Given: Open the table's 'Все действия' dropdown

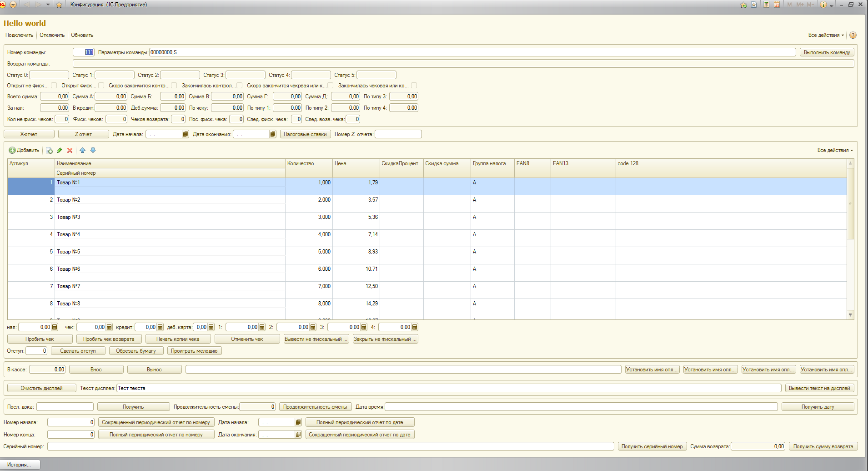Looking at the screenshot, I should pos(835,150).
